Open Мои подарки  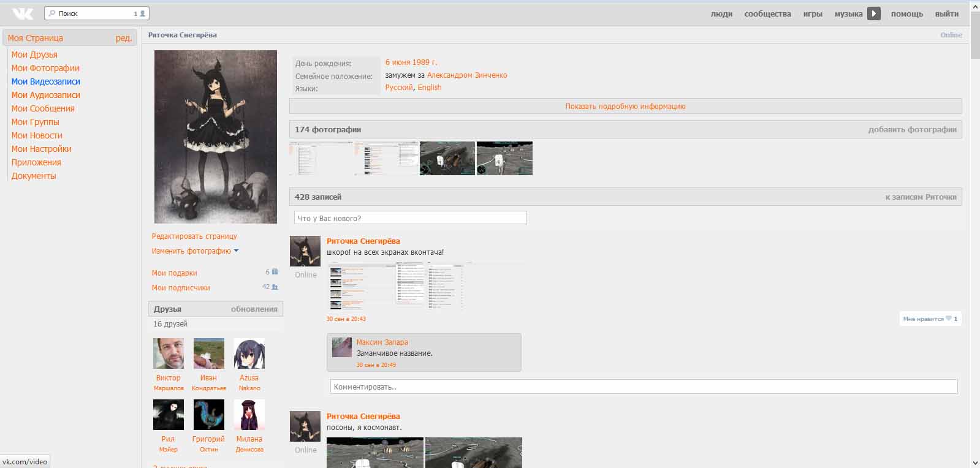(175, 273)
